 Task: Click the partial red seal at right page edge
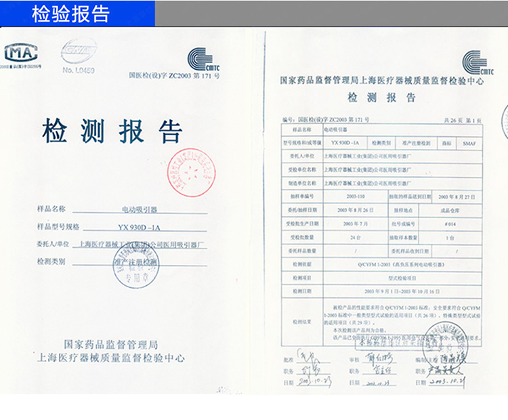[504, 123]
